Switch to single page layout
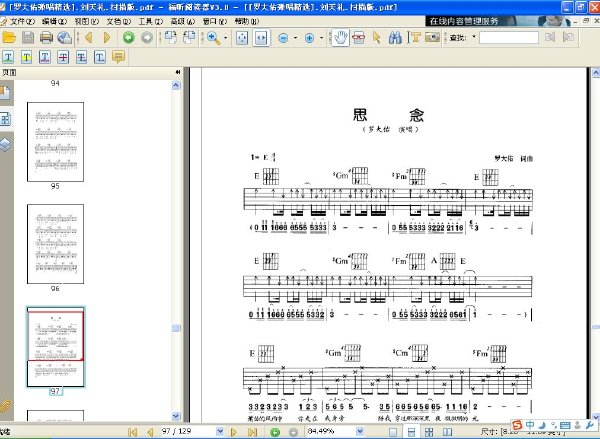This screenshot has height=439, width=600. coord(393,432)
